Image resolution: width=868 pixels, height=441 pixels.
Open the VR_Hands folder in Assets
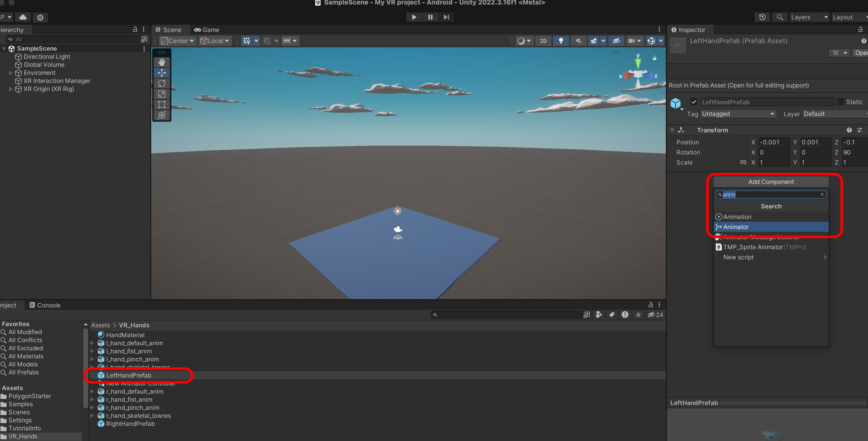tap(23, 436)
